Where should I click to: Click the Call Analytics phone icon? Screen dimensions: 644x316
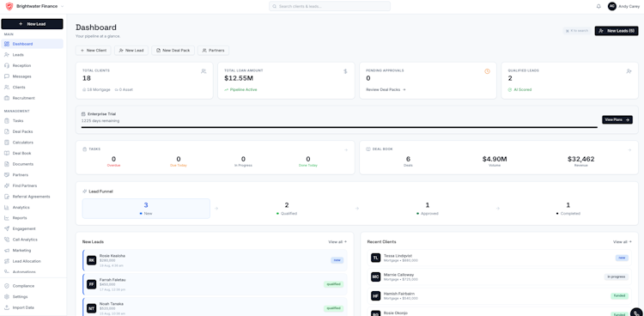tap(7, 240)
